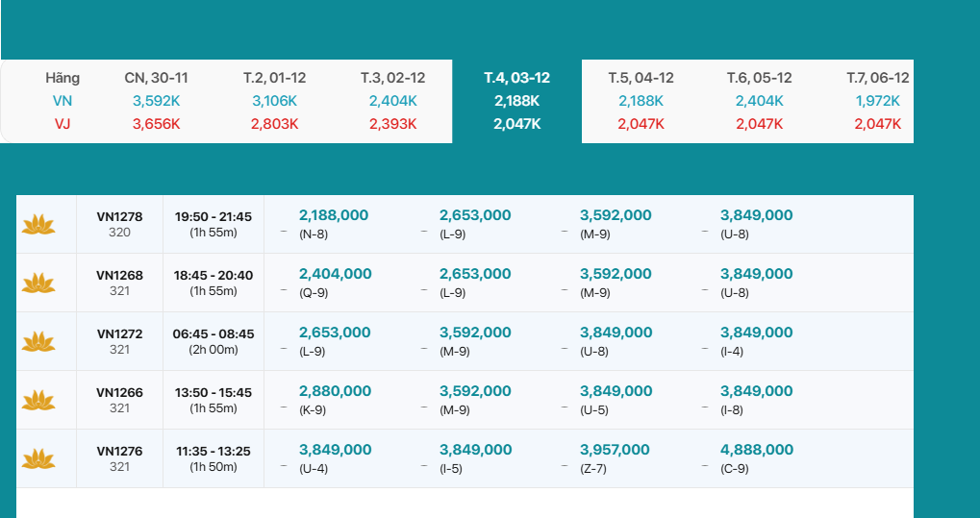This screenshot has width=980, height=518.
Task: Click the lotus logo beside flight VN1268
Action: [38, 284]
